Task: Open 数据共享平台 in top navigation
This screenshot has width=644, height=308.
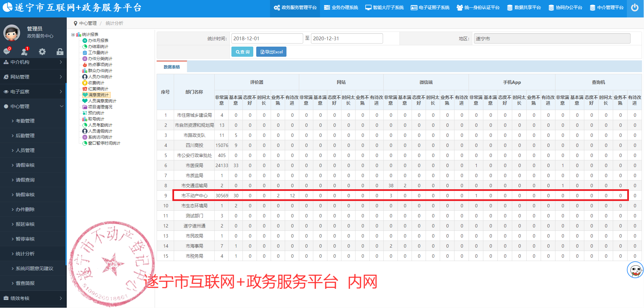Action: (x=524, y=8)
